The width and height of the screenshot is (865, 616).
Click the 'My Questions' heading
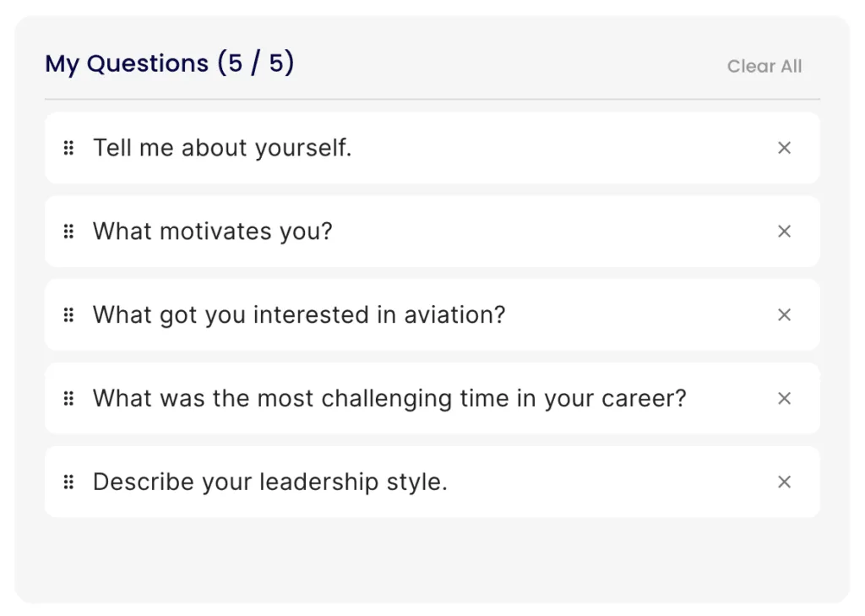pos(127,63)
